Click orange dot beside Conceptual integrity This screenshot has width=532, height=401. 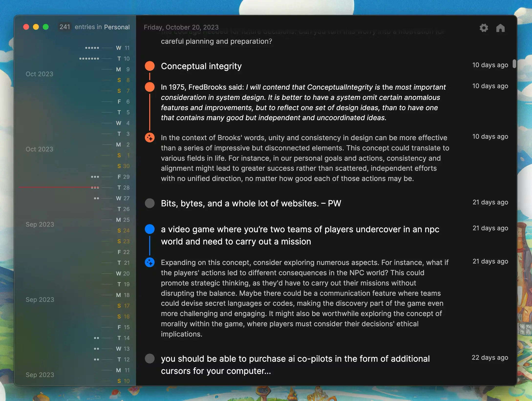[150, 66]
